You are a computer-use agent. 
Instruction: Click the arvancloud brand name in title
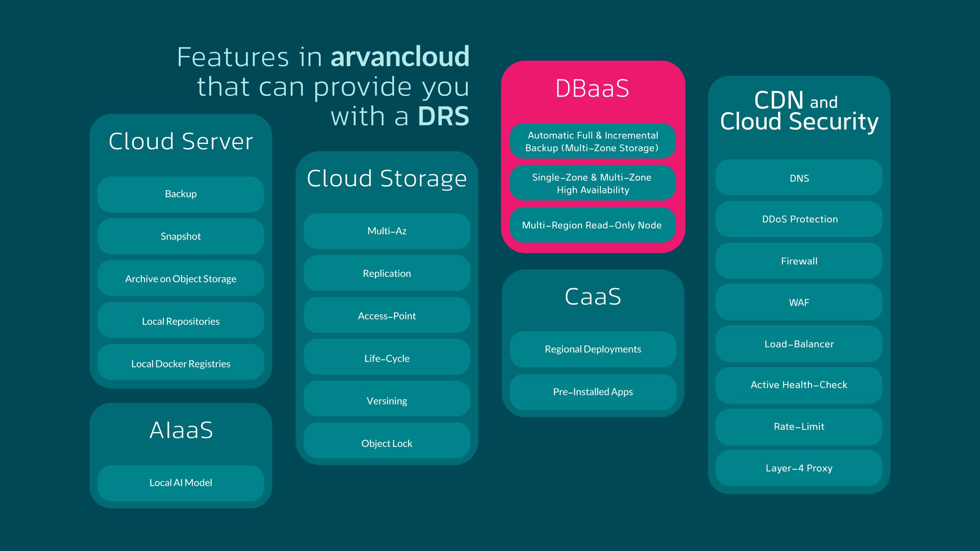pyautogui.click(x=400, y=57)
